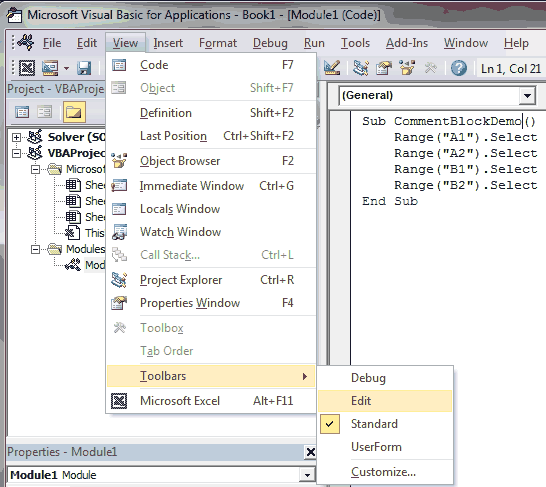The height and width of the screenshot is (487, 546).
Task: Collapse the Modules folder node
Action: 35,249
